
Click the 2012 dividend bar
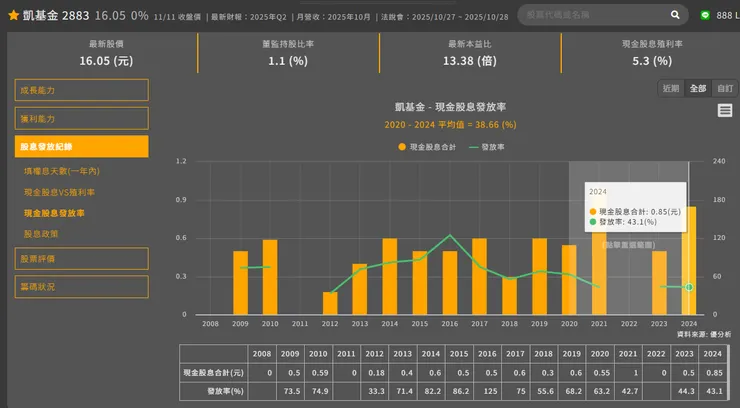tap(330, 303)
